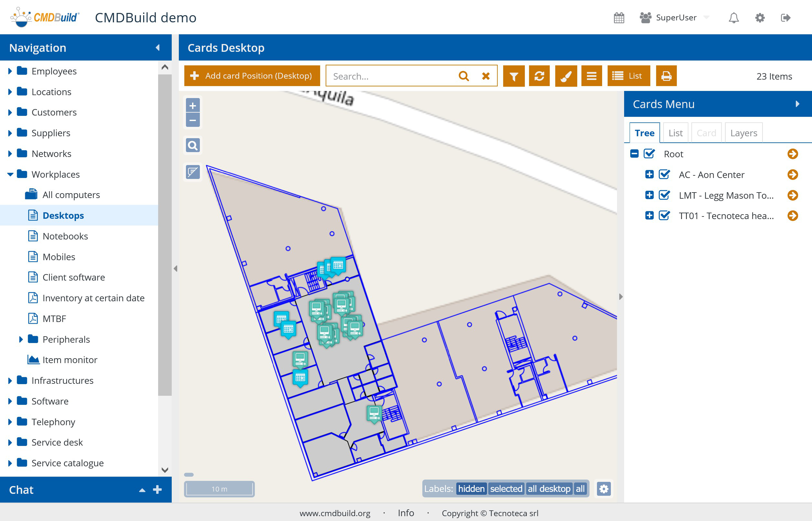The height and width of the screenshot is (521, 812).
Task: Click the print icon button
Action: pyautogui.click(x=666, y=76)
